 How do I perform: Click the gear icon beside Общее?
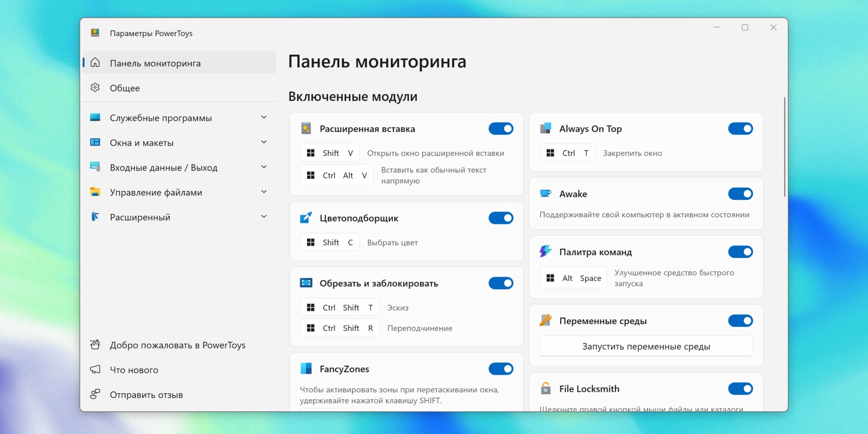[x=95, y=87]
